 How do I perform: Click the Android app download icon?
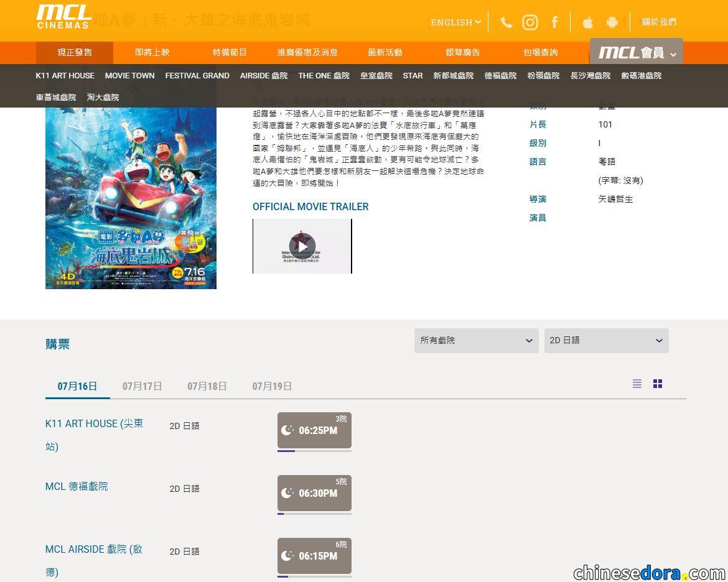tap(612, 22)
